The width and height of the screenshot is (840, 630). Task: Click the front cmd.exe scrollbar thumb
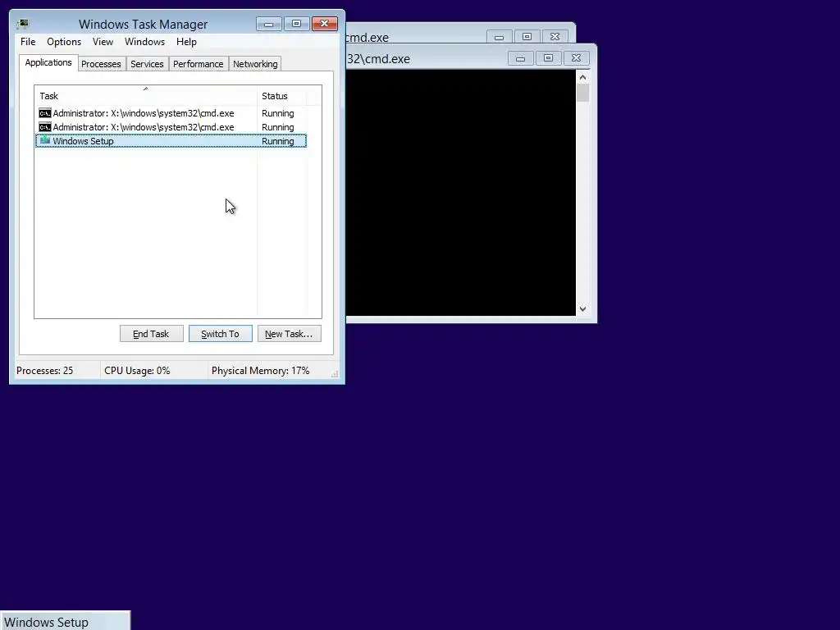click(583, 94)
